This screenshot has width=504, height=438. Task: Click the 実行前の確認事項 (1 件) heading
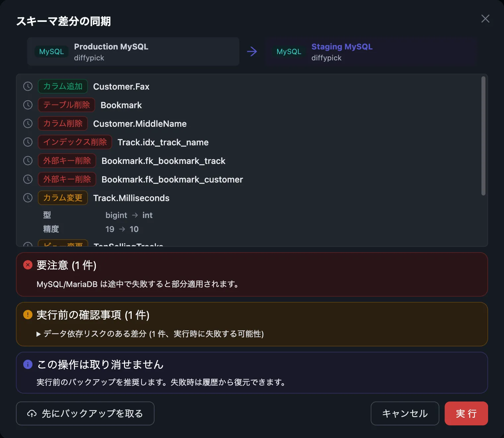pos(93,315)
